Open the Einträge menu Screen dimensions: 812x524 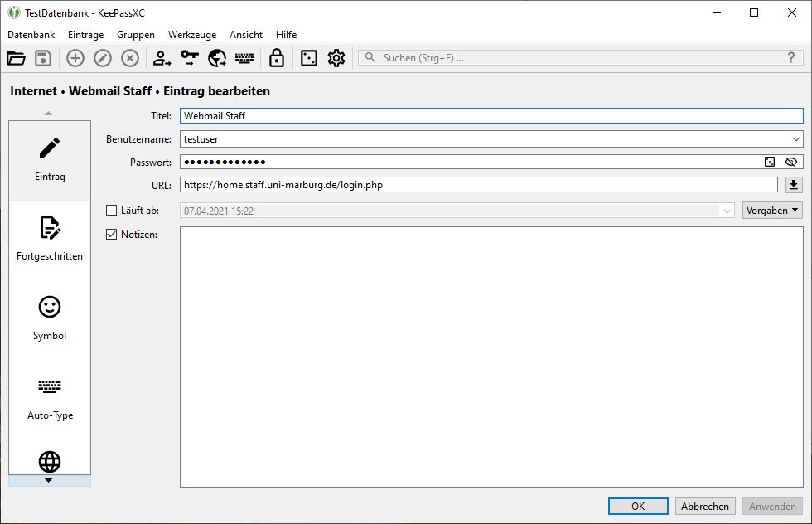[x=85, y=35]
